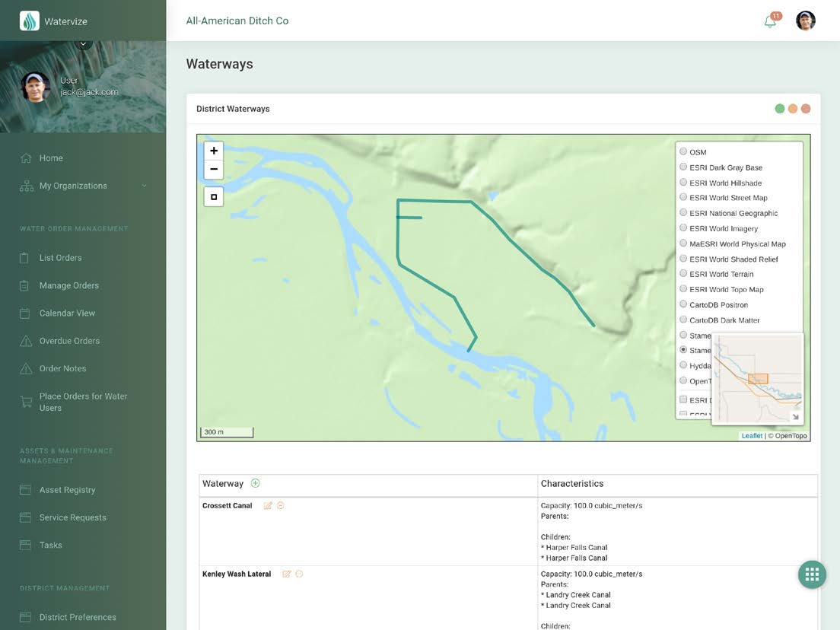This screenshot has height=630, width=840.
Task: Open the Leaflet attribution link
Action: tap(752, 435)
